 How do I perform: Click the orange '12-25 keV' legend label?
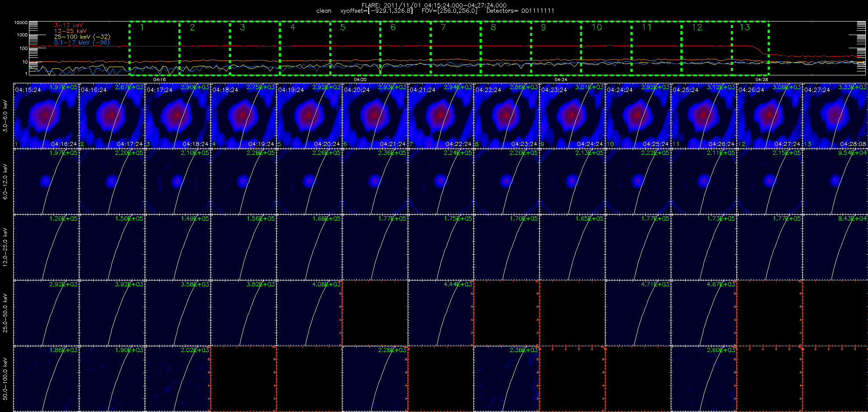(70, 31)
